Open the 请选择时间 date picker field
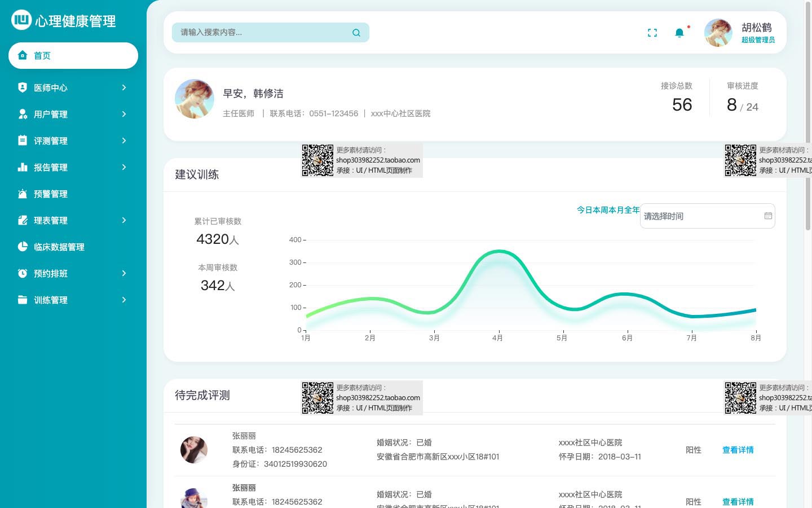The image size is (812, 508). tap(699, 216)
